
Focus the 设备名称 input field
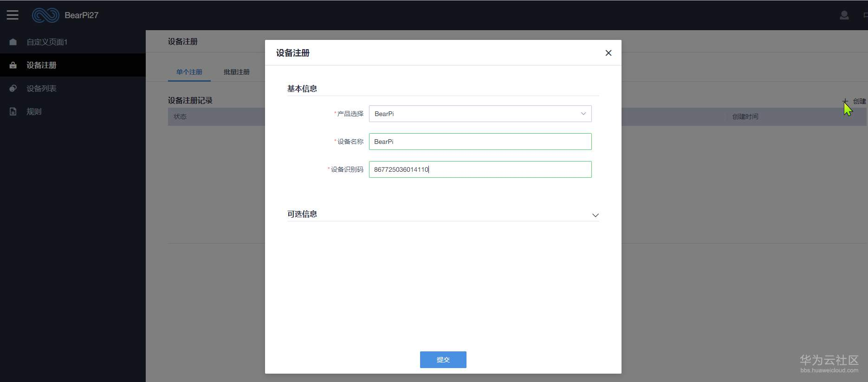(480, 142)
